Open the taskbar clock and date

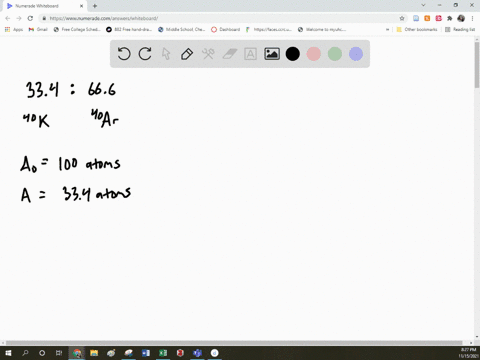coord(468,353)
